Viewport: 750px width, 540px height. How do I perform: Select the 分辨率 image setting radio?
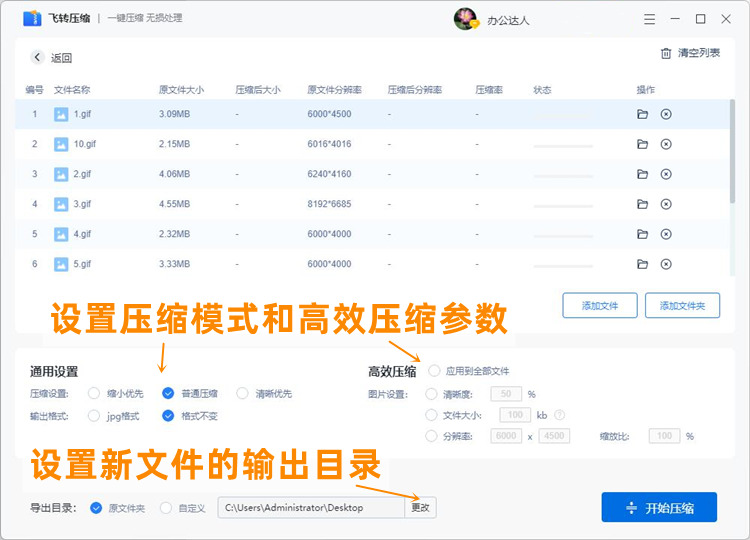pos(431,436)
